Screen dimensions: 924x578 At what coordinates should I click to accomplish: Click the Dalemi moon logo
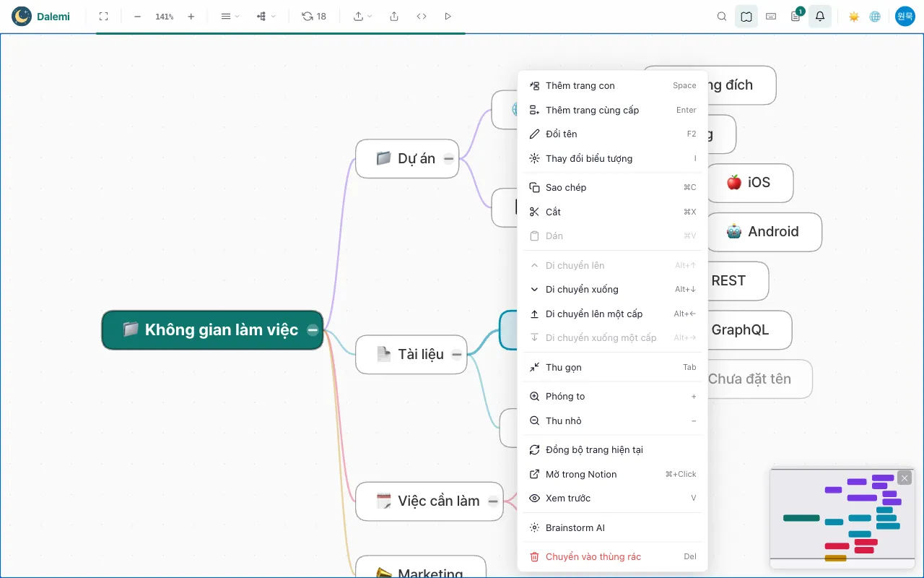[x=22, y=16]
